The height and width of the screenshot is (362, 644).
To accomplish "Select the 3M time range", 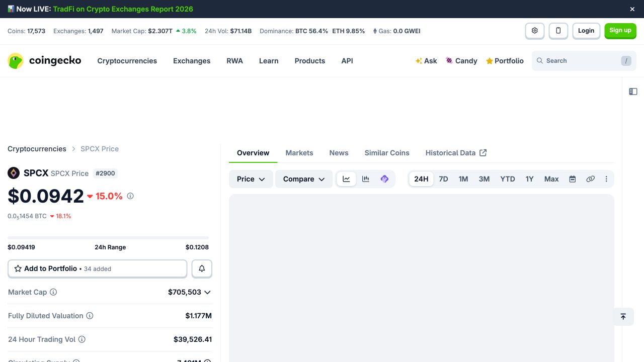I will [x=484, y=179].
